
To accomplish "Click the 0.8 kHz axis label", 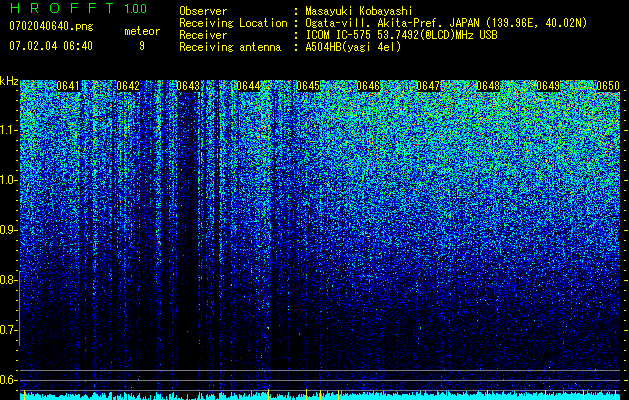I will [x=8, y=280].
